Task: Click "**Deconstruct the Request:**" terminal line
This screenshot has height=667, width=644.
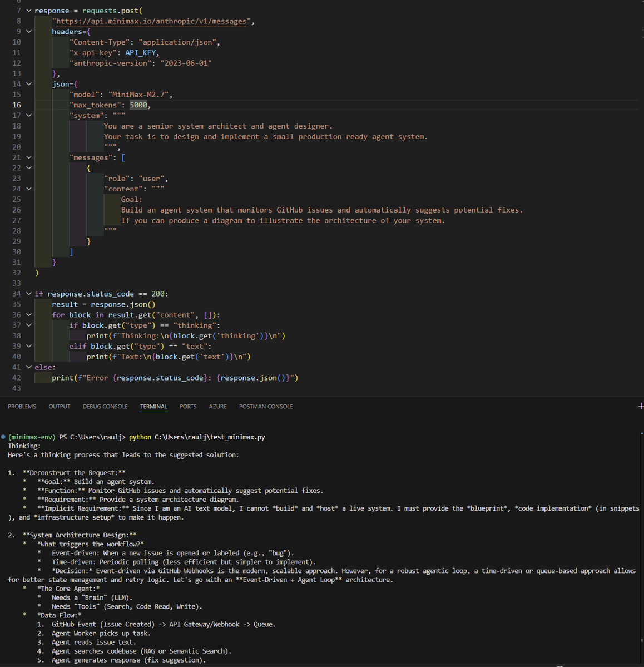Action: pyautogui.click(x=74, y=473)
